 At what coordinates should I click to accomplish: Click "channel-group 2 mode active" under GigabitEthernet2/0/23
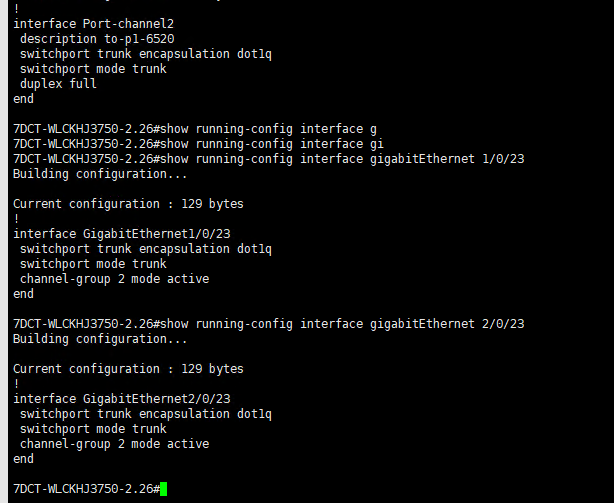(114, 444)
